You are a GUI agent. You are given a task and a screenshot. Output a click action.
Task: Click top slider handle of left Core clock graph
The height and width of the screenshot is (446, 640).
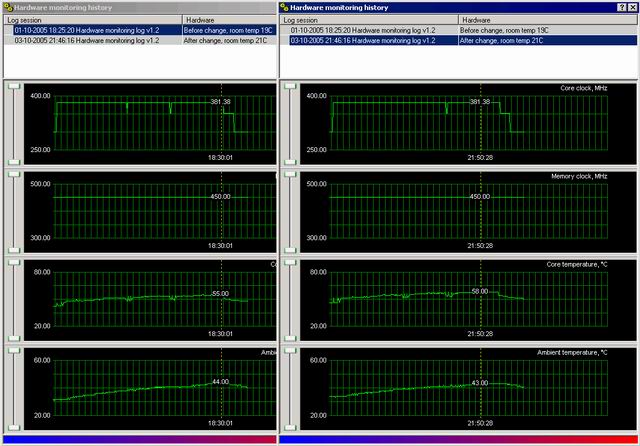[x=13, y=87]
